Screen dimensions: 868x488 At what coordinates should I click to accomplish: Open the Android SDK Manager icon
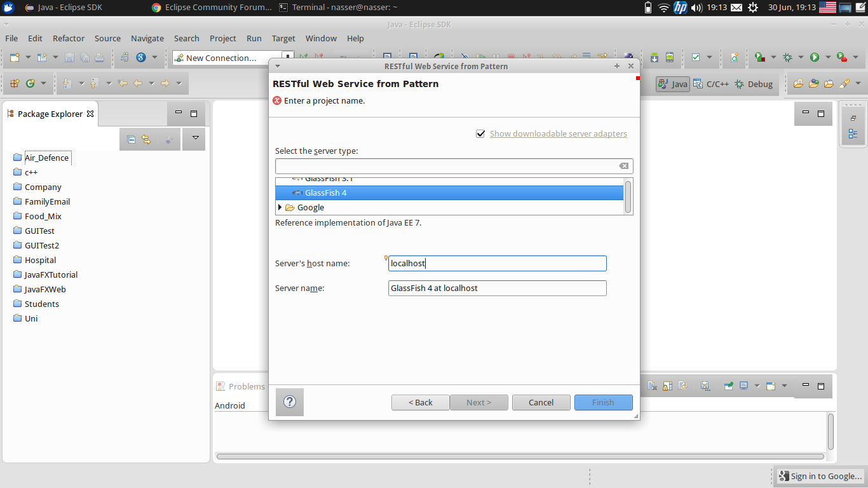point(654,58)
